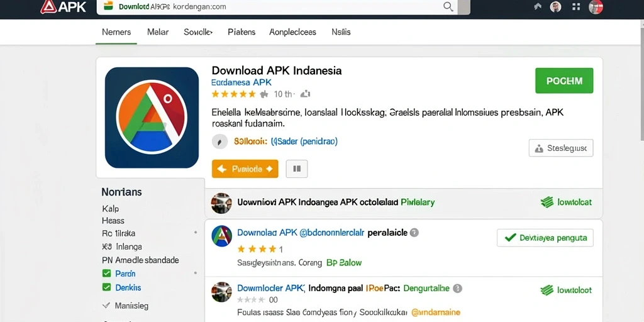Click green lowdoloat icon in Uowniovi row

[x=547, y=202]
